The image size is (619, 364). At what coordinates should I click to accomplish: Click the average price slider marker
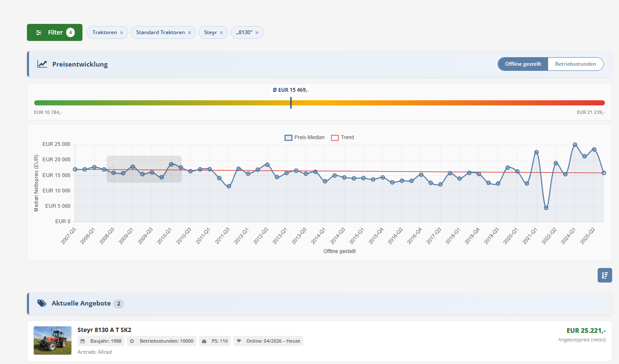(291, 103)
